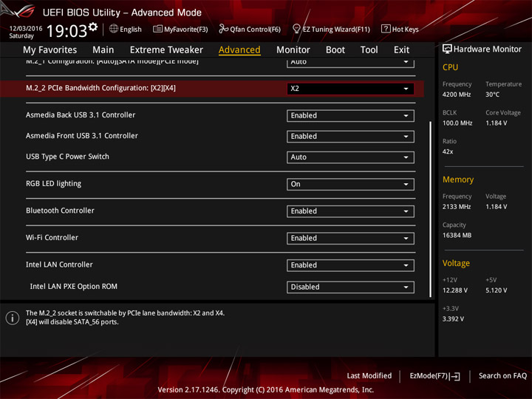Screen dimensions: 532x399
Task: Switch to My Favorites tab
Action: click(50, 50)
